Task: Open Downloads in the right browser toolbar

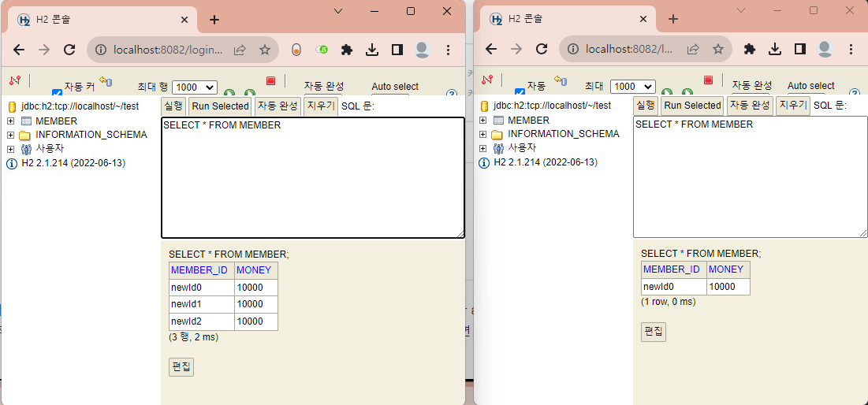Action: click(x=774, y=49)
